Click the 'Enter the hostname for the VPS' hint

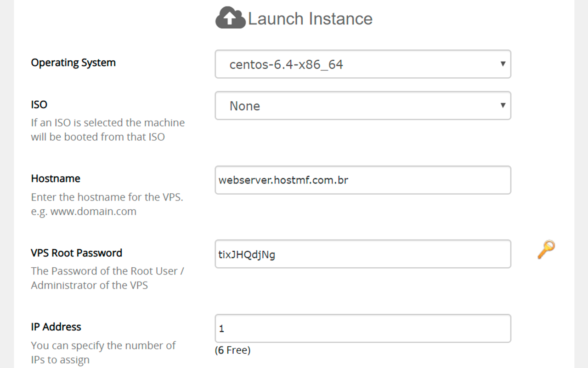click(107, 204)
